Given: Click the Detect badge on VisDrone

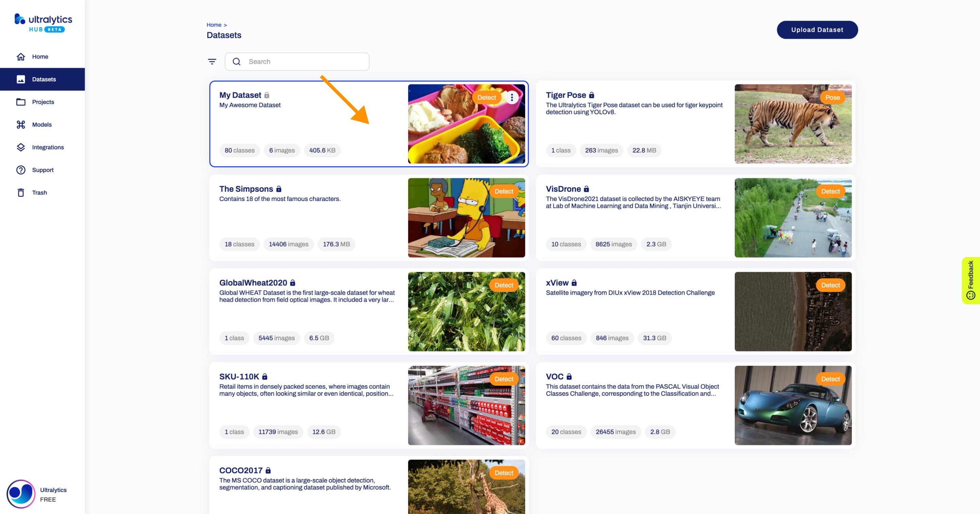Looking at the screenshot, I should (830, 191).
